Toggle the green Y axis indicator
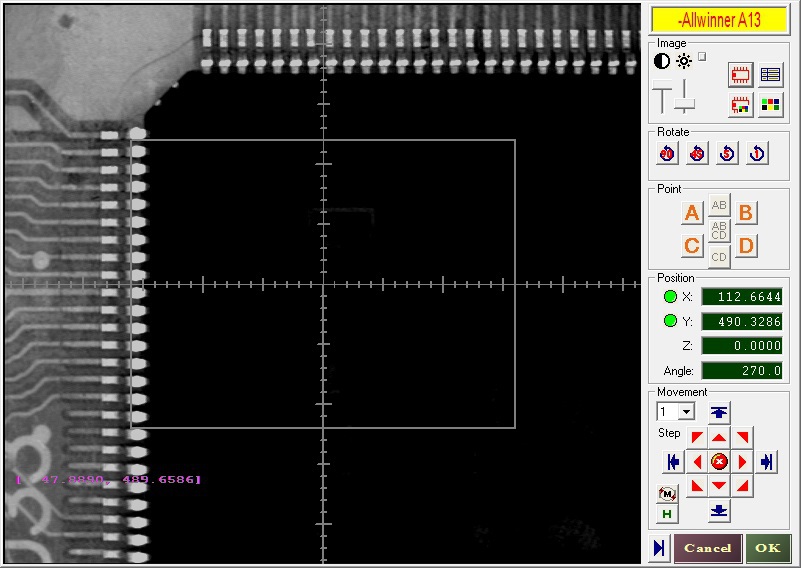Viewport: 801px width, 568px height. click(670, 321)
